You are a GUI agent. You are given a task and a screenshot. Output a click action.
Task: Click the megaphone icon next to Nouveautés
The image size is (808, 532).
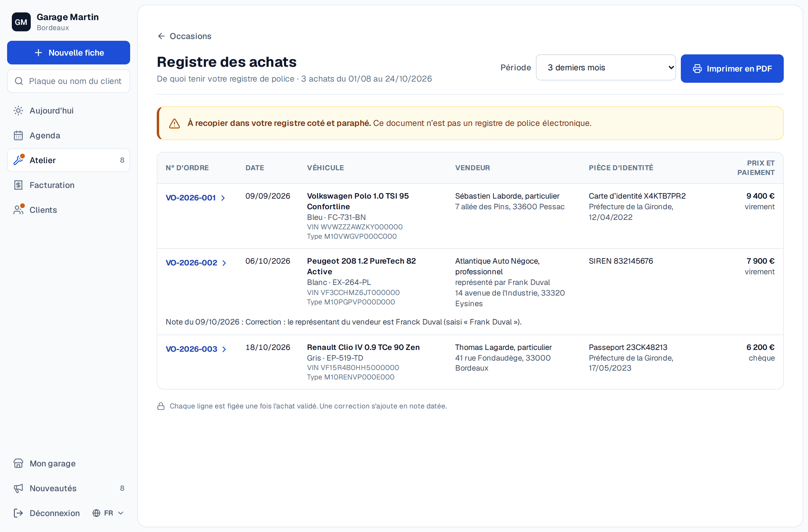point(18,488)
